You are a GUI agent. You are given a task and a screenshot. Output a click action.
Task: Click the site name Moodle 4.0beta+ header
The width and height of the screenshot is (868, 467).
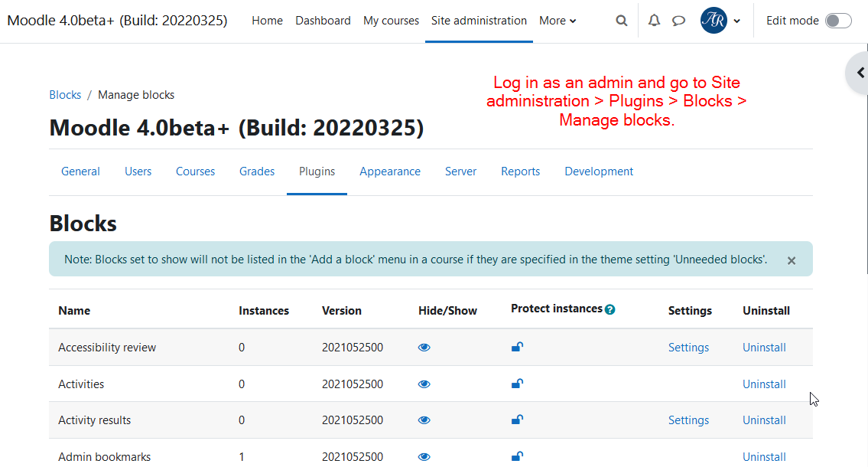[117, 21]
